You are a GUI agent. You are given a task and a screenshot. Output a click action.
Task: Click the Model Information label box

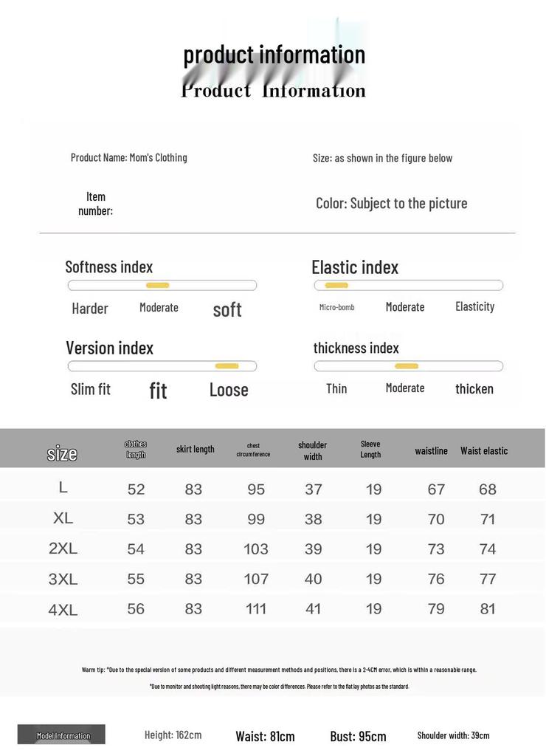coord(61,735)
